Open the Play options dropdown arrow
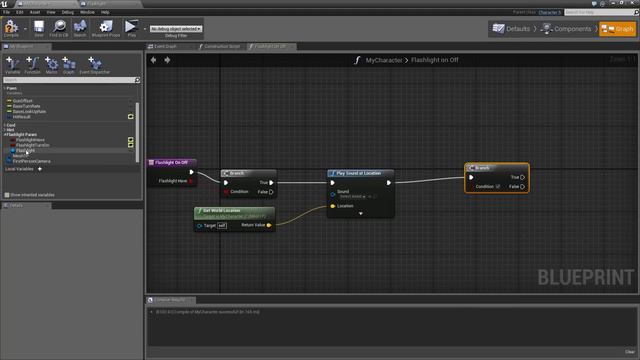Image resolution: width=640 pixels, height=360 pixels. point(144,29)
